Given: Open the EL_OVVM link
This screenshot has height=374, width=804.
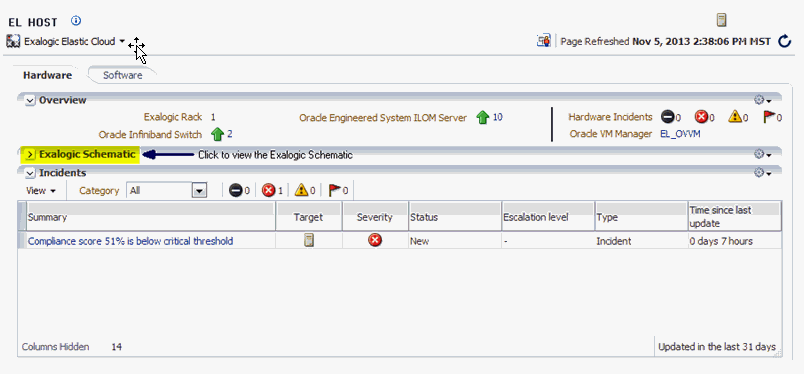Looking at the screenshot, I should click(x=680, y=134).
